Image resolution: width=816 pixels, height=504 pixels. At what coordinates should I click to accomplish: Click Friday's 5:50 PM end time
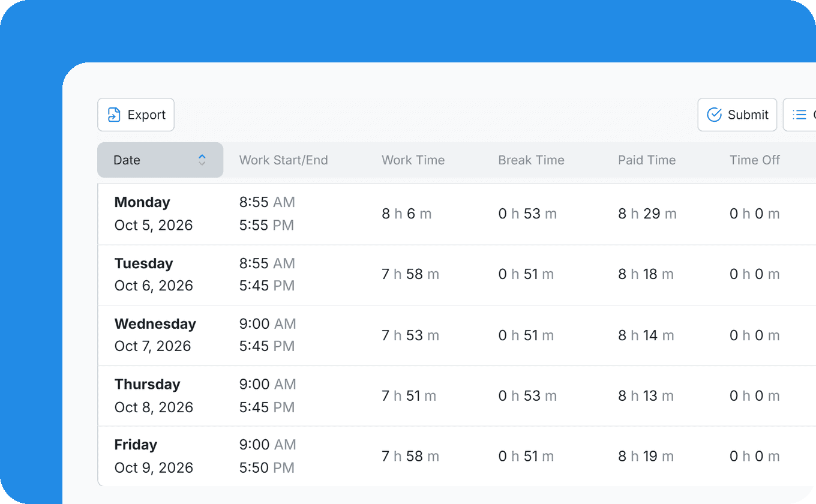pyautogui.click(x=267, y=468)
